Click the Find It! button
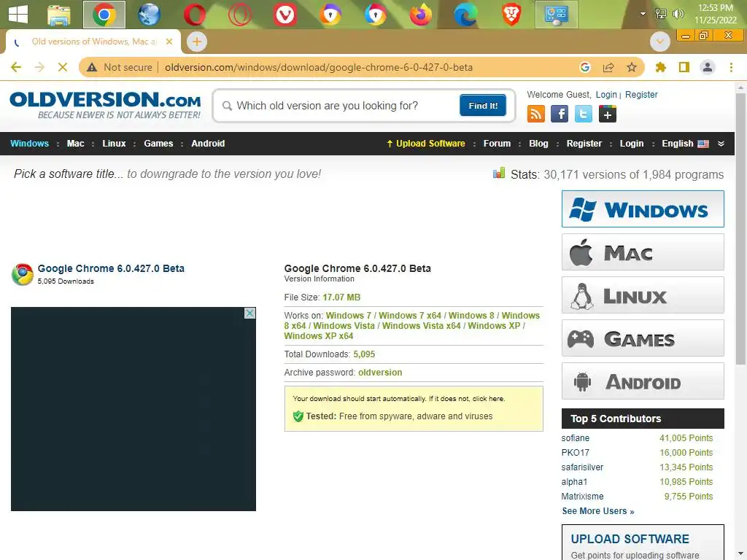747x560 pixels. (483, 105)
